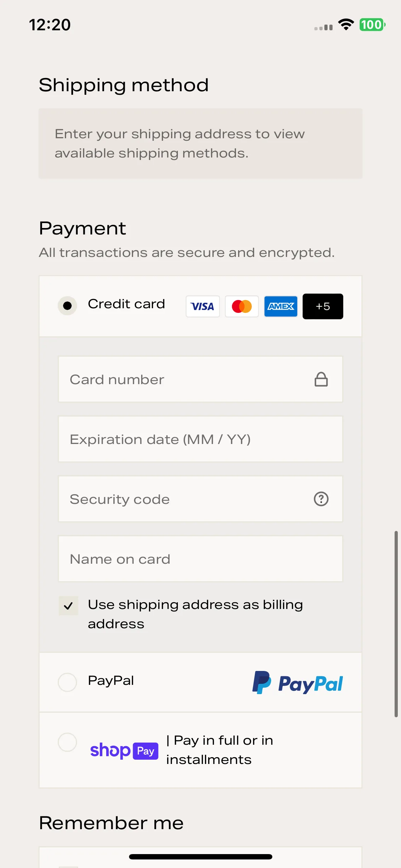The width and height of the screenshot is (401, 868).
Task: Click the Mastercard logo icon
Action: (x=242, y=306)
